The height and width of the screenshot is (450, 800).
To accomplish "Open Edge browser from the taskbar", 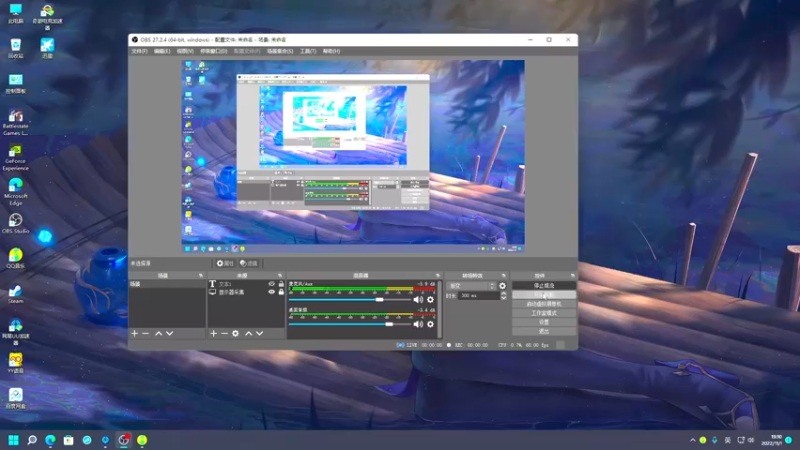I will [x=50, y=440].
